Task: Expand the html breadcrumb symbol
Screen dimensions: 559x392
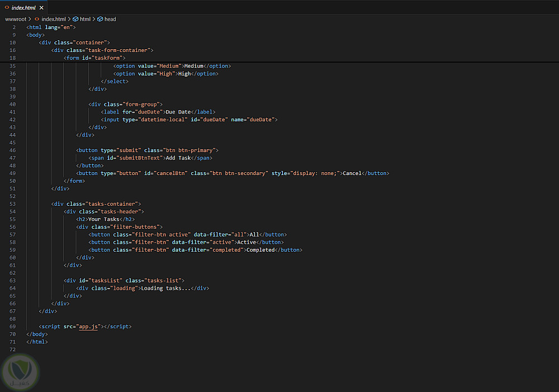Action: pyautogui.click(x=85, y=19)
